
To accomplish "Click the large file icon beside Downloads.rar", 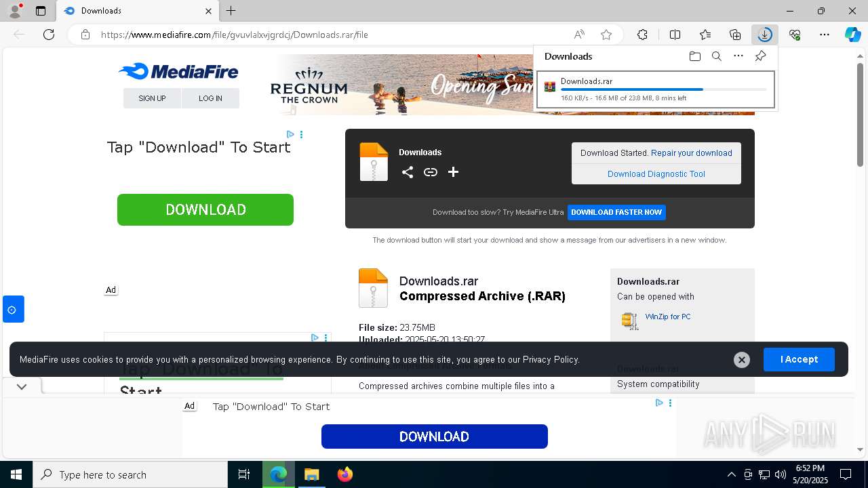I will [x=373, y=288].
